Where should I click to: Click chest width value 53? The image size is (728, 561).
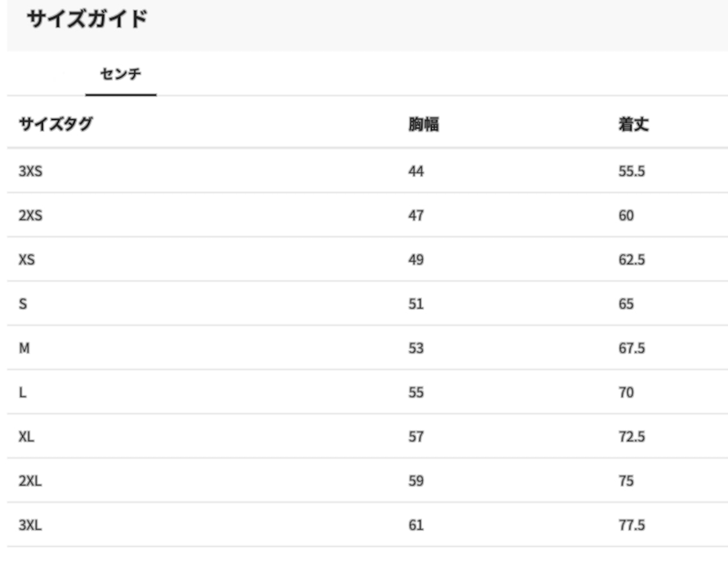416,348
